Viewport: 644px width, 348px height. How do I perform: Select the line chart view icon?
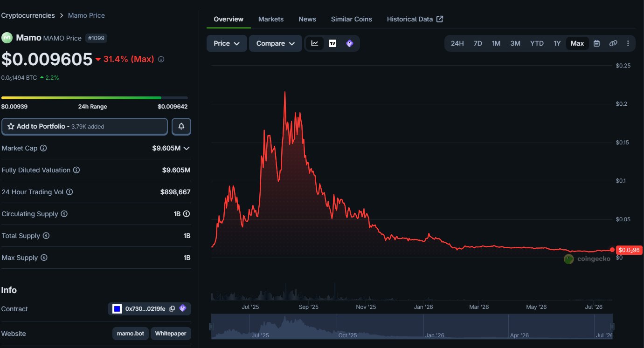(315, 43)
